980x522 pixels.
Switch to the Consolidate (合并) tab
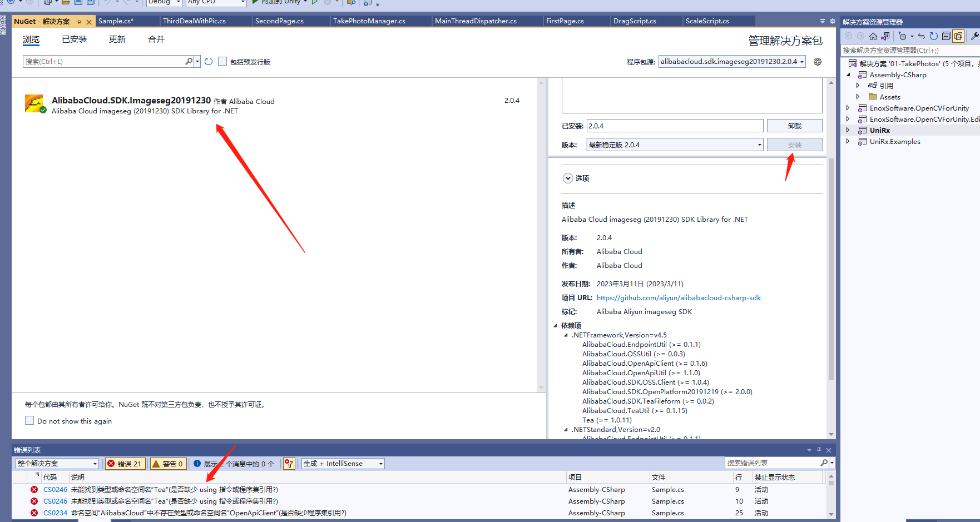pyautogui.click(x=156, y=39)
